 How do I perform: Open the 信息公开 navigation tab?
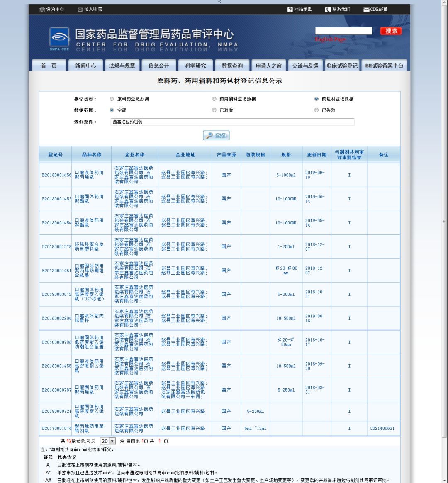coord(159,65)
